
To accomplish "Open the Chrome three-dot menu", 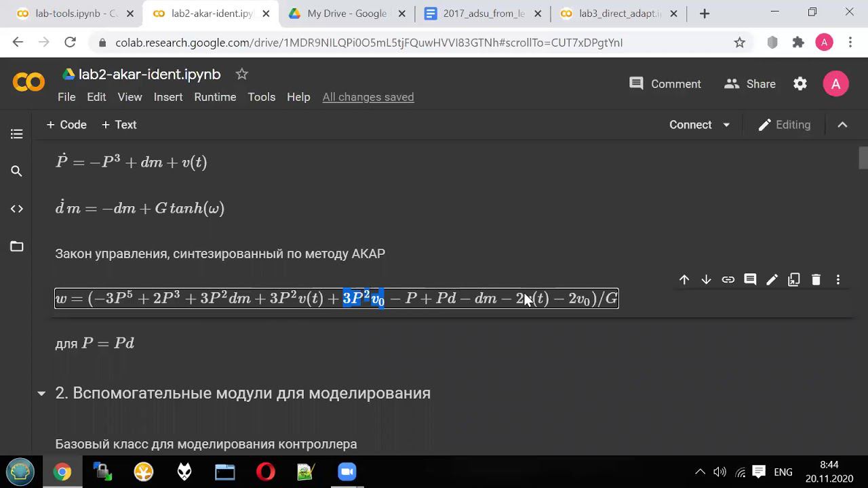I will pos(850,43).
